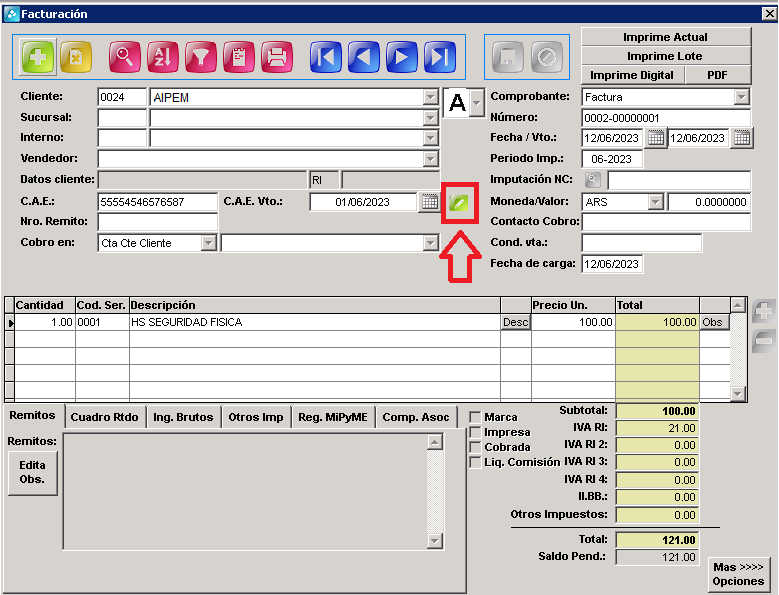Open calendar for the Vto. due date
Image resolution: width=779 pixels, height=595 pixels.
pos(742,138)
